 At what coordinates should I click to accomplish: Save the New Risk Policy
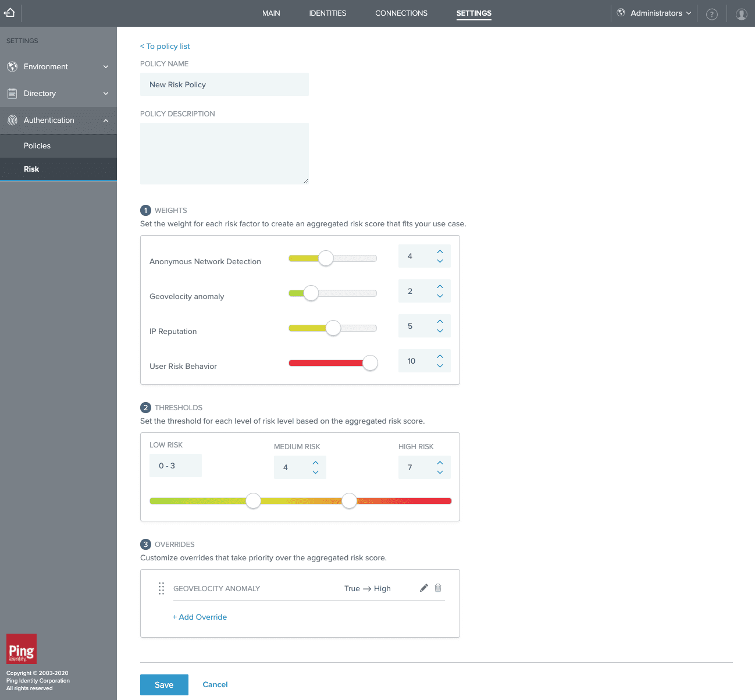click(164, 685)
